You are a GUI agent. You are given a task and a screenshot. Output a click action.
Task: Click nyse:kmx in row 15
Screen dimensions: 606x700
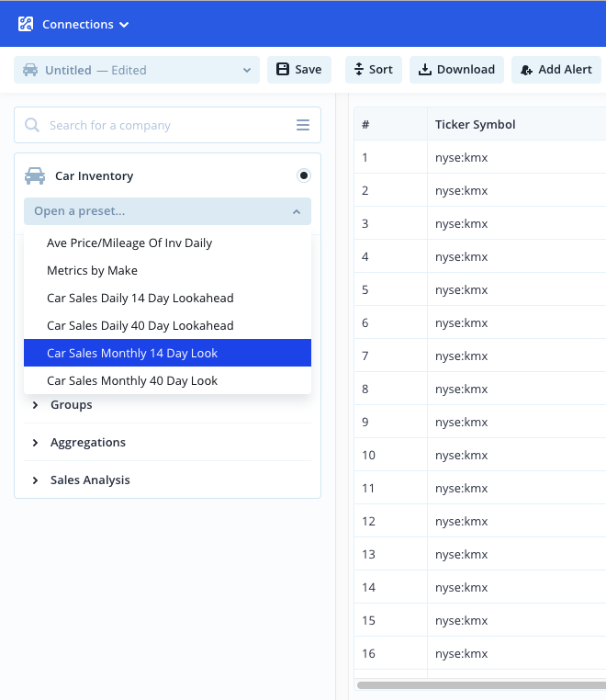(x=462, y=620)
